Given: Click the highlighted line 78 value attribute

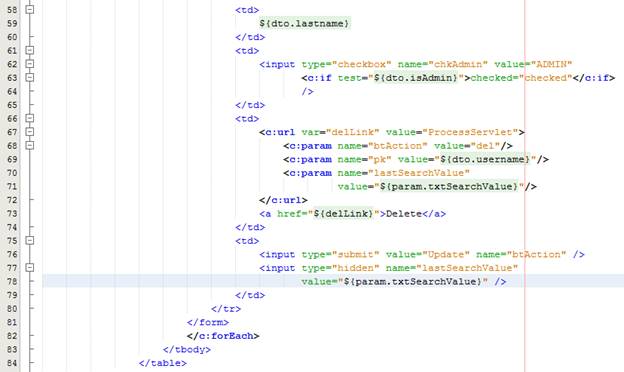Looking at the screenshot, I should tap(404, 282).
